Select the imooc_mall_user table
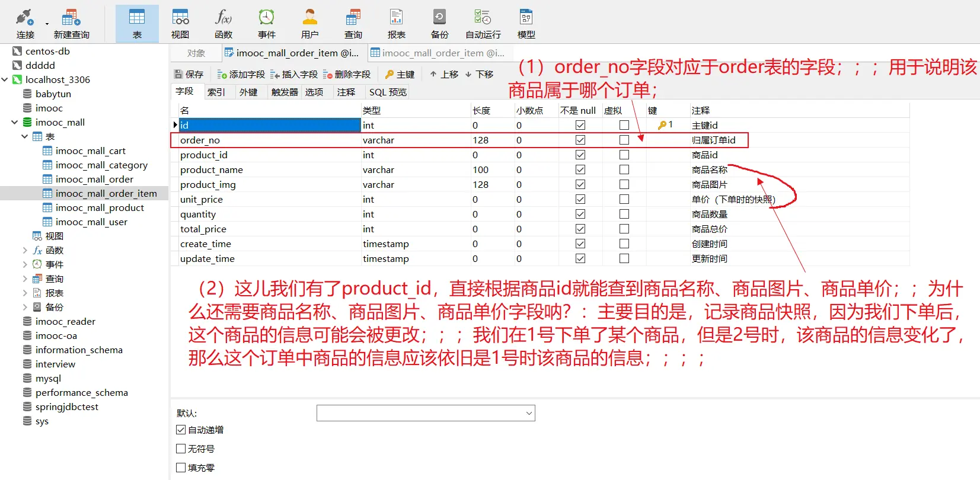 point(91,222)
